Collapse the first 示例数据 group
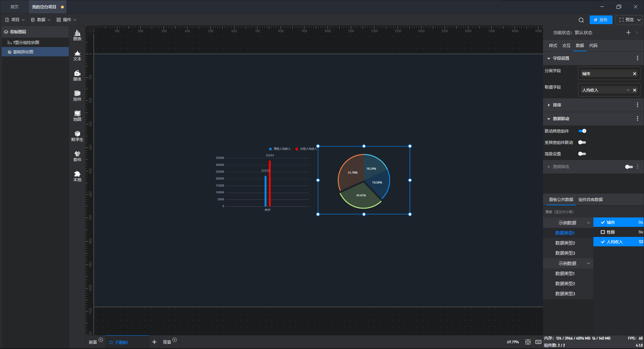The width and height of the screenshot is (644, 349). (588, 223)
